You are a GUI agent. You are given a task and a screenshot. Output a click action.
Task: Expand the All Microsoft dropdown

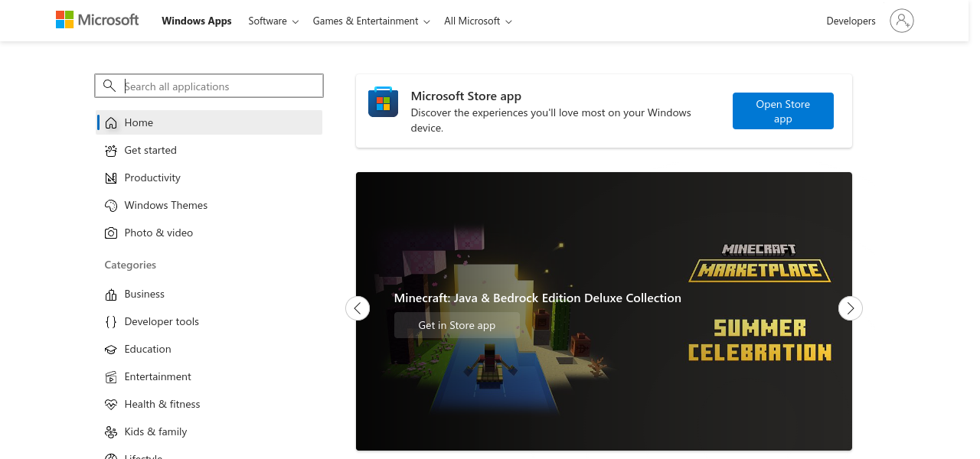(x=478, y=21)
